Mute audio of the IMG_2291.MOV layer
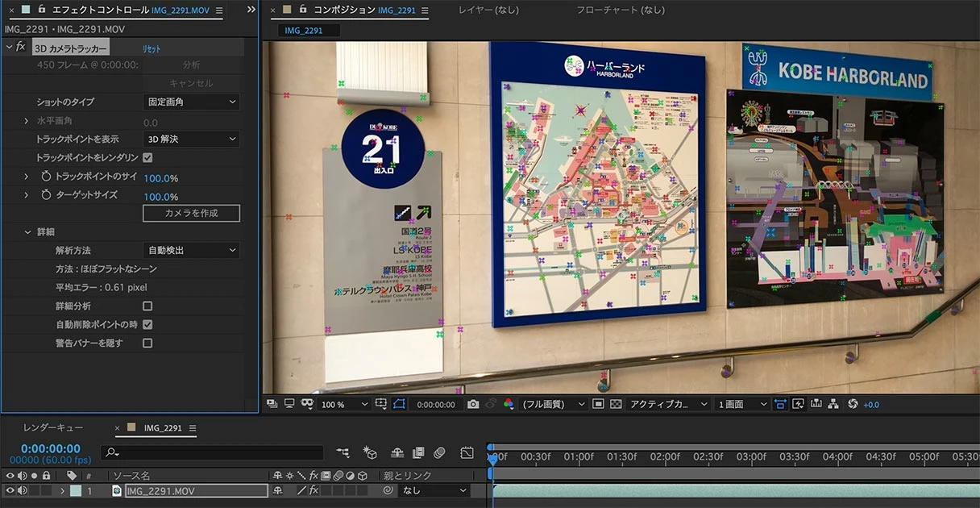 click(x=22, y=490)
